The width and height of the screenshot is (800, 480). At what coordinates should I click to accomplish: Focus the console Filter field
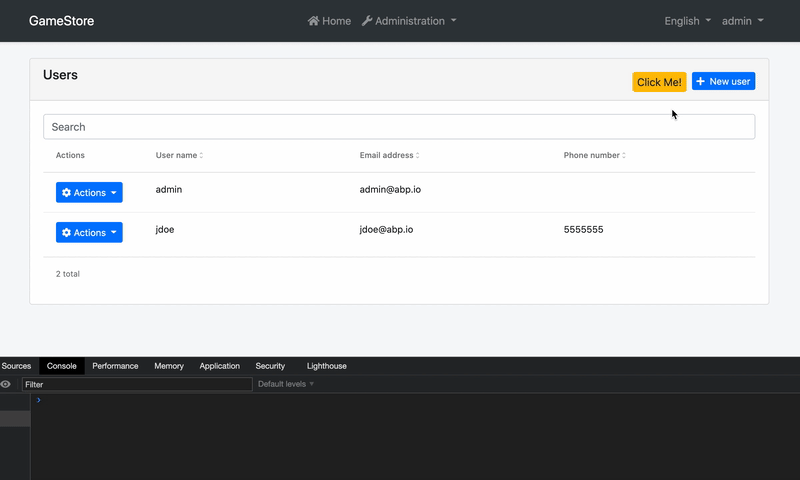click(137, 384)
